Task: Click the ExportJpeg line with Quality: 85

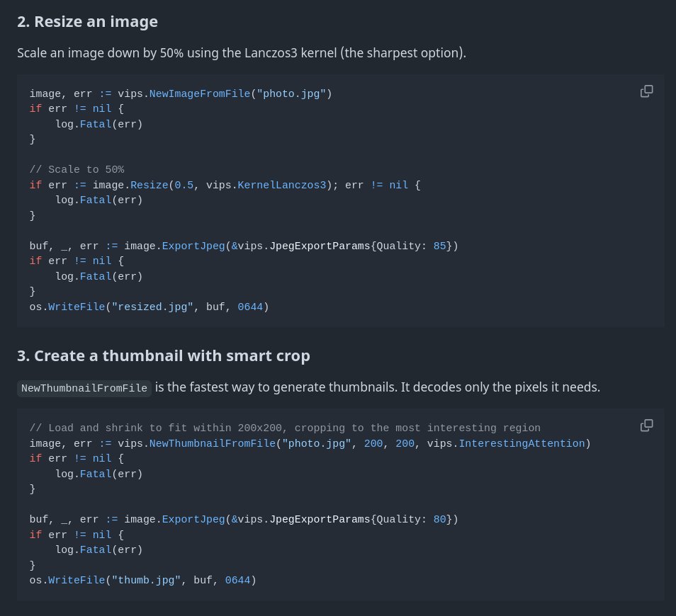Action: 244,246
